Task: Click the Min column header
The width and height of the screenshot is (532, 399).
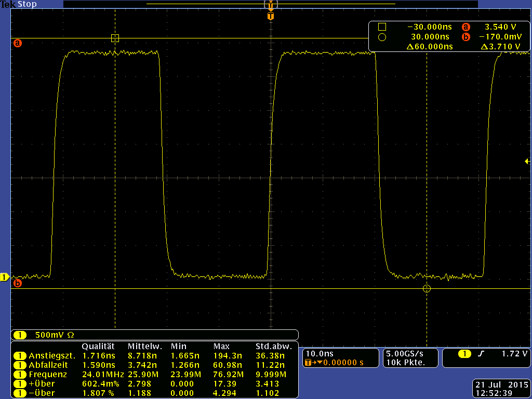Action: (x=179, y=347)
